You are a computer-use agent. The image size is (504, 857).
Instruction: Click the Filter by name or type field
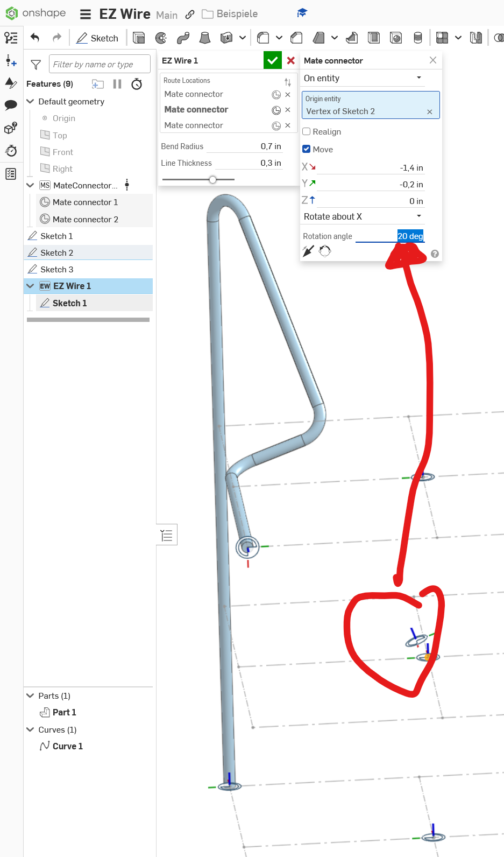100,64
